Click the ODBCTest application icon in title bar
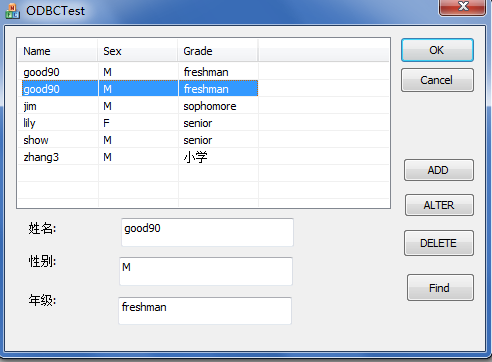 [12, 11]
